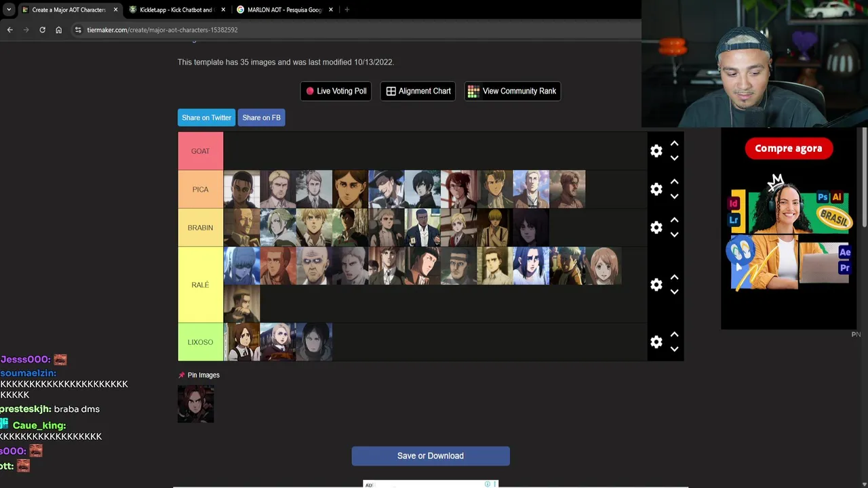The height and width of the screenshot is (488, 868).
Task: Select the PICA tier label
Action: [x=200, y=189]
